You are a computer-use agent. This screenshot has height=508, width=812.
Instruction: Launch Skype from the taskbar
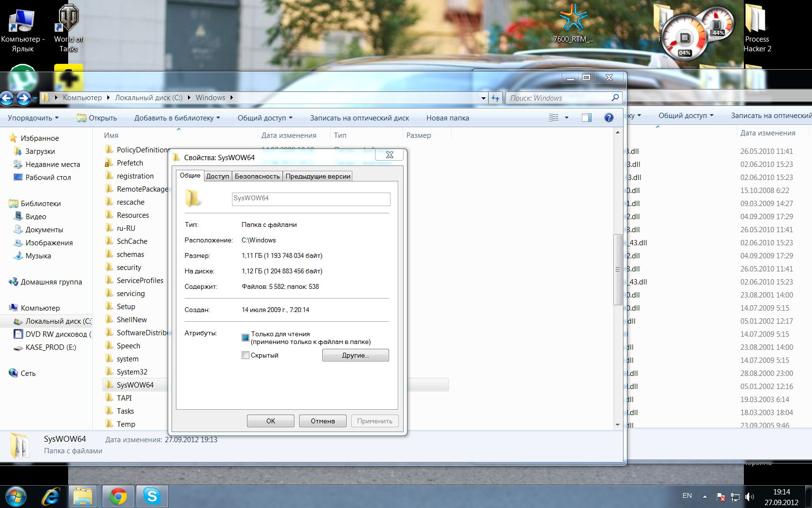tap(152, 496)
